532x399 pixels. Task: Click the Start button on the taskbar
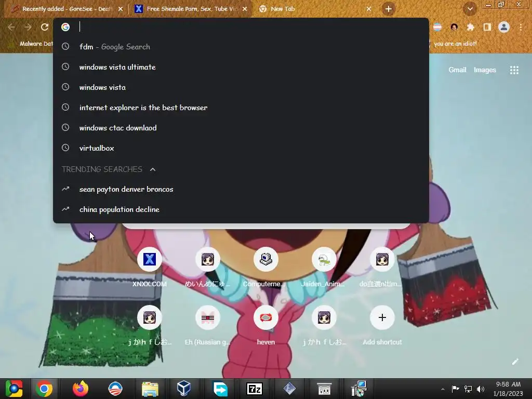[14, 389]
